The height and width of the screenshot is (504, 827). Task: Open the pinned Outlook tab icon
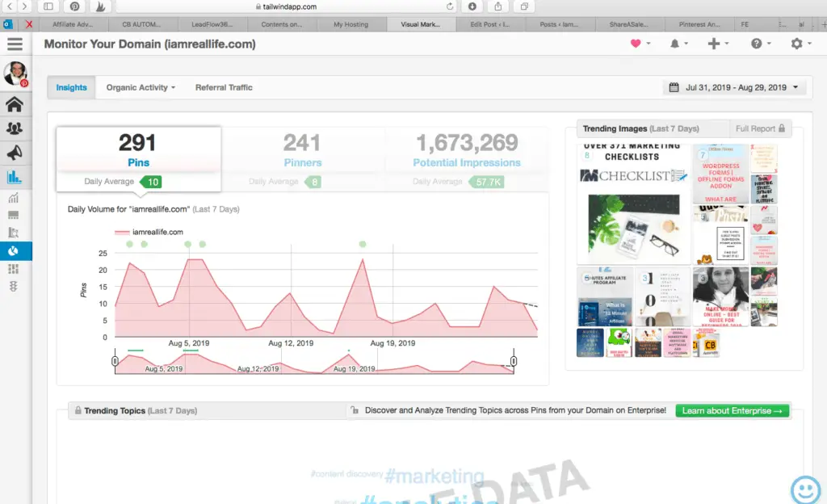click(7, 24)
